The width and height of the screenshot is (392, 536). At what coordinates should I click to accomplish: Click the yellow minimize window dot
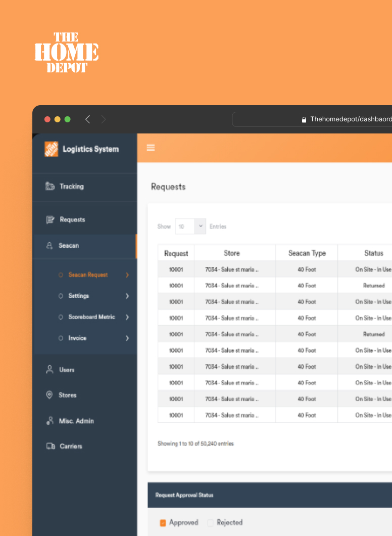point(58,119)
